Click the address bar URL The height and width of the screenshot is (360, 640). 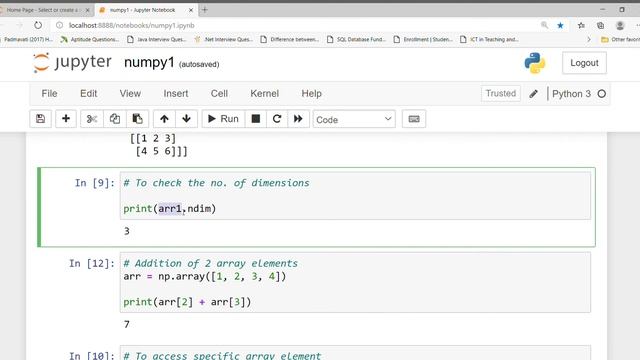[131, 25]
